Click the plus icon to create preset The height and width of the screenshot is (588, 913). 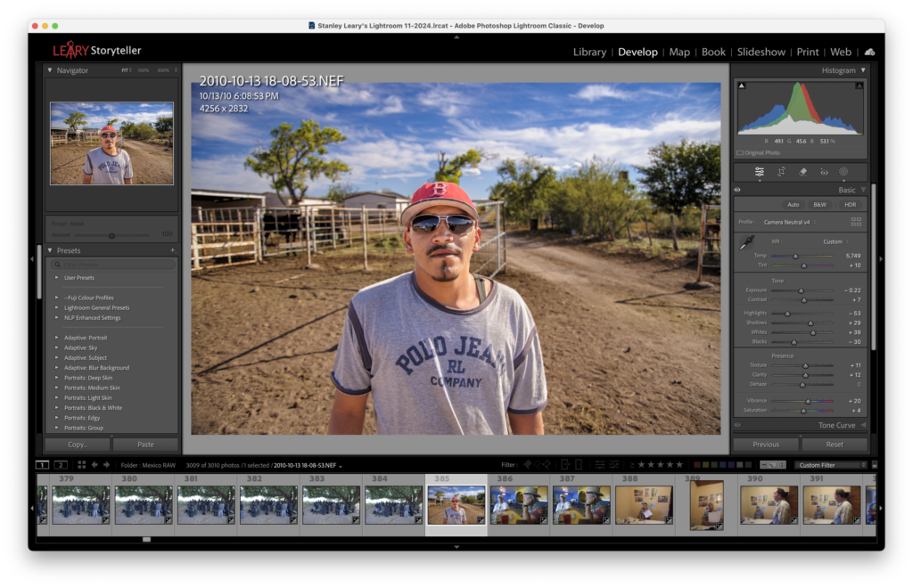point(173,250)
